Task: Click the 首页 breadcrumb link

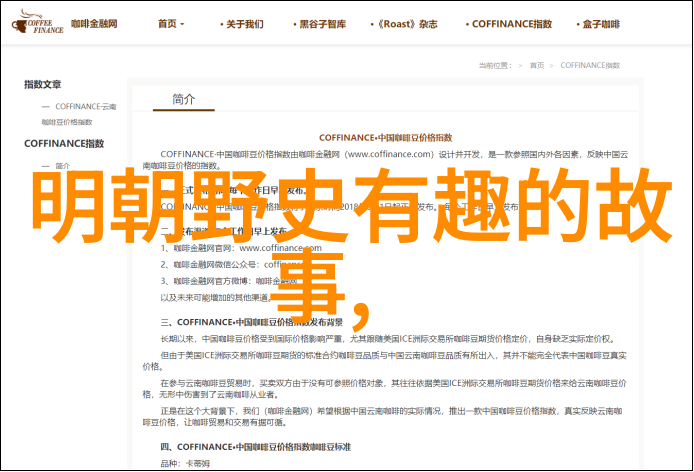Action: click(537, 66)
